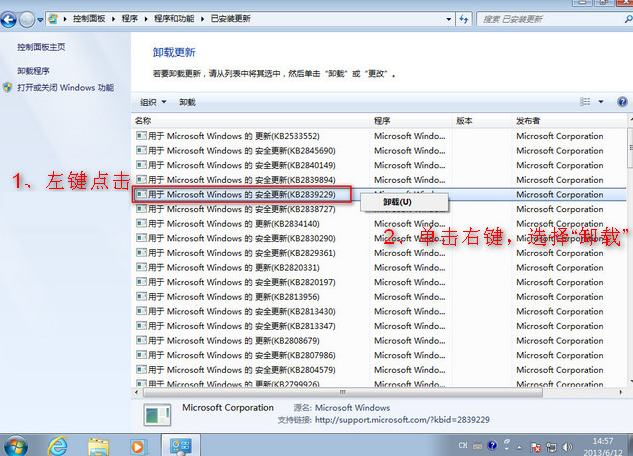This screenshot has width=633, height=456.
Task: Open Windows Explorer from taskbar
Action: 98,446
